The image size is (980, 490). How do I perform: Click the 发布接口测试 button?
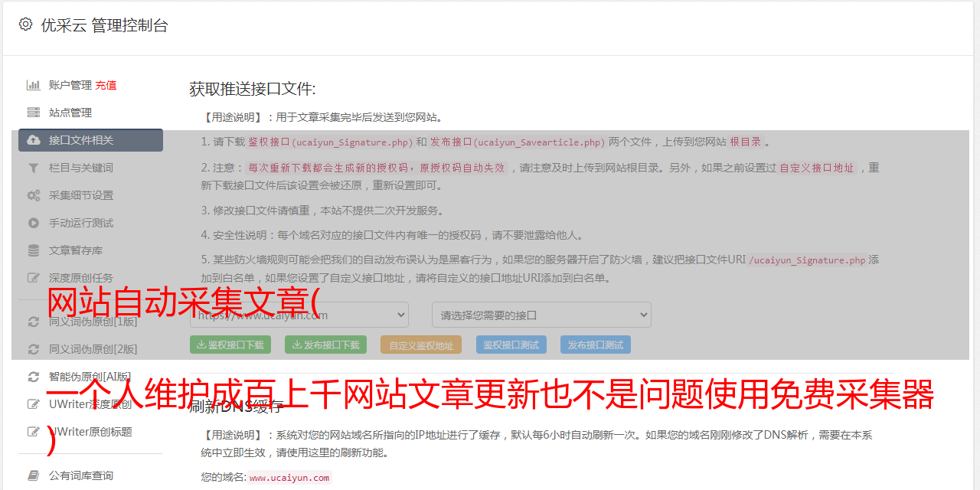click(x=596, y=345)
